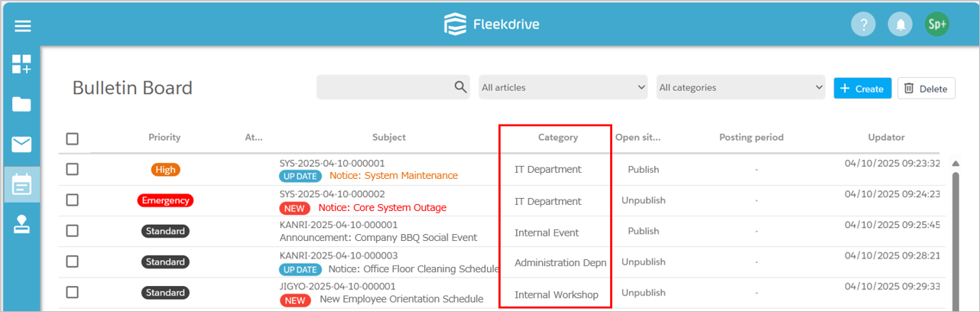Select the bulletin board calendar sidebar icon

pyautogui.click(x=21, y=184)
